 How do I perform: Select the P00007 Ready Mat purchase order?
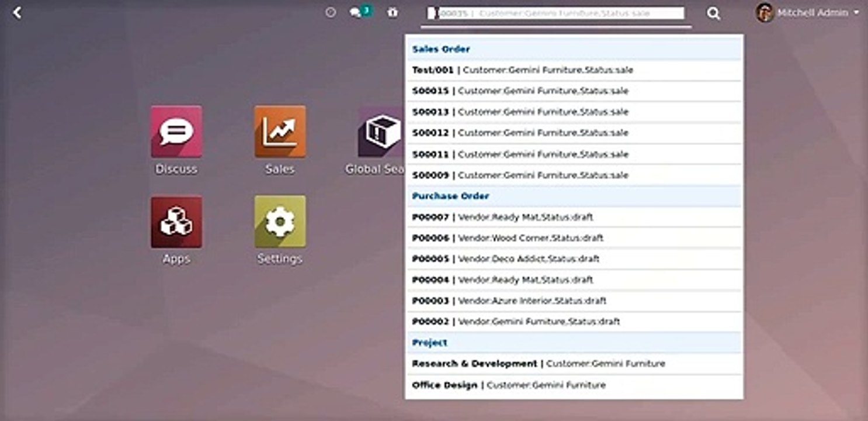pos(574,217)
